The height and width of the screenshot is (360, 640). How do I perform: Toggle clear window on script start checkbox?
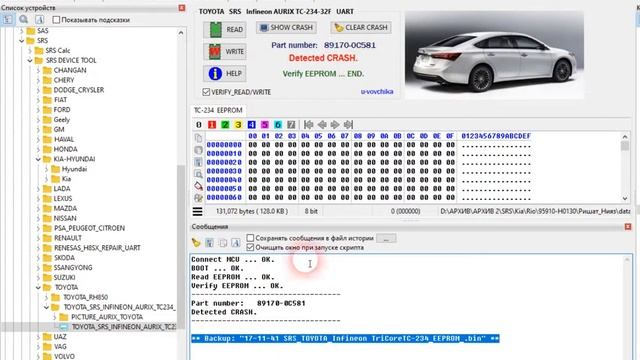click(x=250, y=247)
